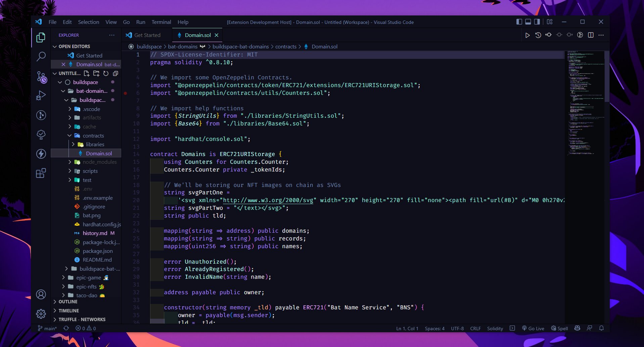Toggle Spell checker in status bar
Screen dimensions: 644x347
tap(559, 329)
